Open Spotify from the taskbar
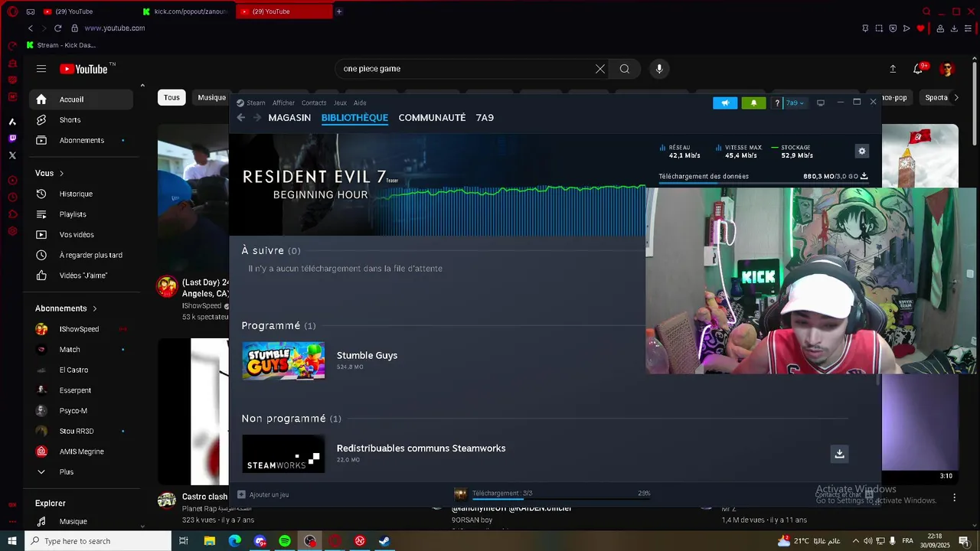The width and height of the screenshot is (980, 551). (x=285, y=541)
